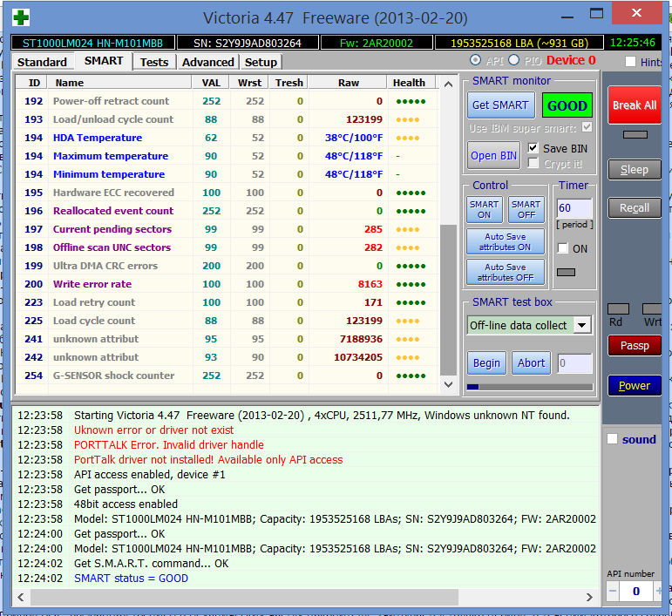Toggle the Use IBM super smart checkbox
The width and height of the screenshot is (672, 616).
(x=587, y=127)
